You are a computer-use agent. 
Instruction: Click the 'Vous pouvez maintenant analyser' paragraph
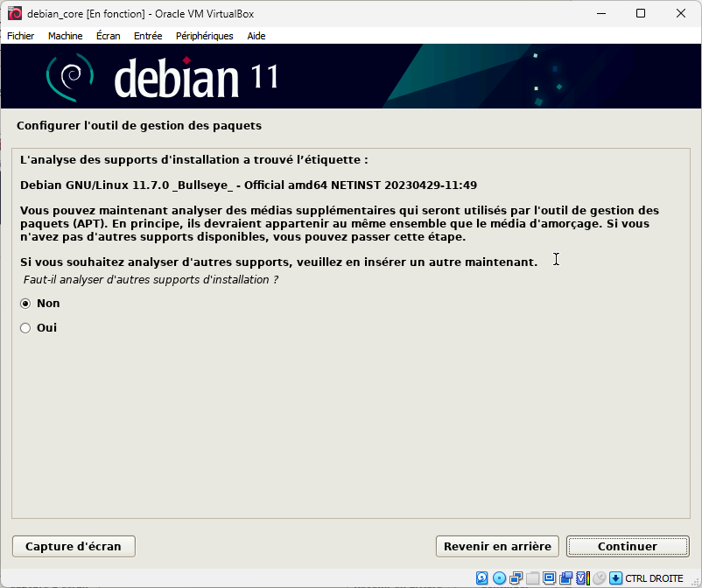(x=340, y=223)
